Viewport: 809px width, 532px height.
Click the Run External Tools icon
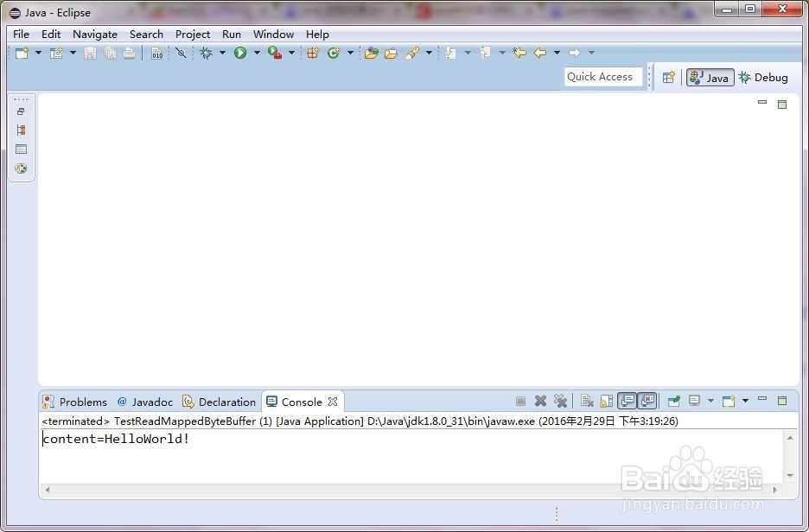pos(275,53)
